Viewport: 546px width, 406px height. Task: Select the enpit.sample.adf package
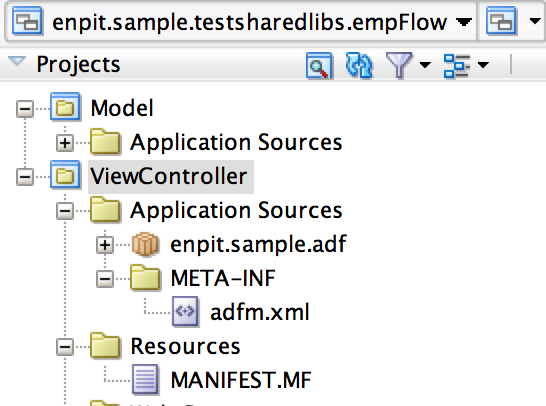coord(258,244)
